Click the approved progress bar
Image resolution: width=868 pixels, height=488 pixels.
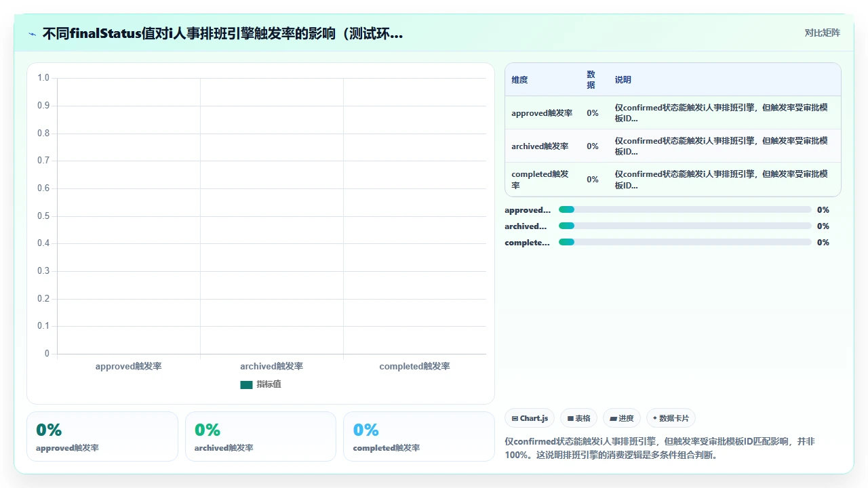[685, 209]
